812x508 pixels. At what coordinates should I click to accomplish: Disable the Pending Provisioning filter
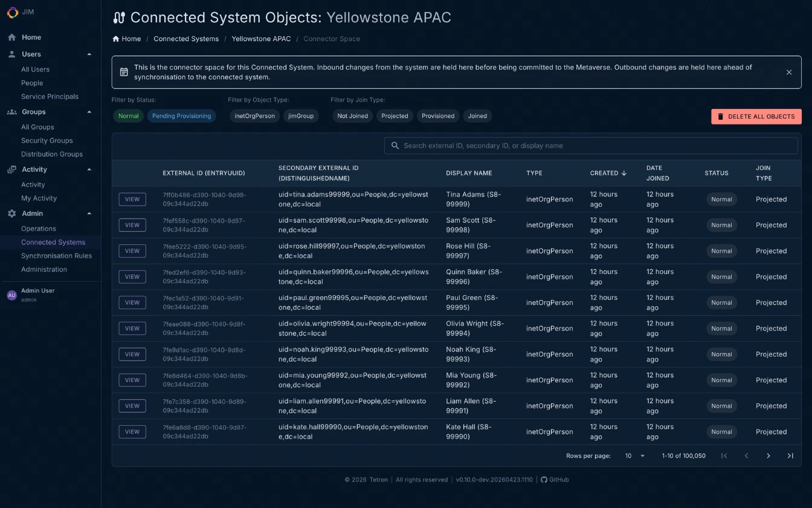click(x=181, y=116)
